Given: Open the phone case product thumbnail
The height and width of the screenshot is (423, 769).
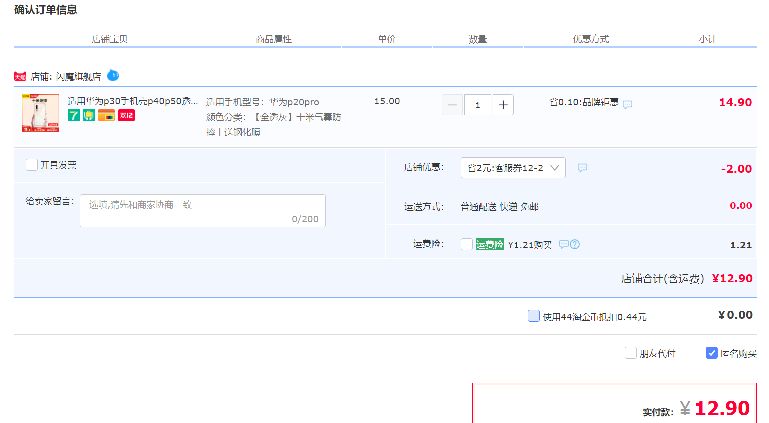Looking at the screenshot, I should 40,113.
